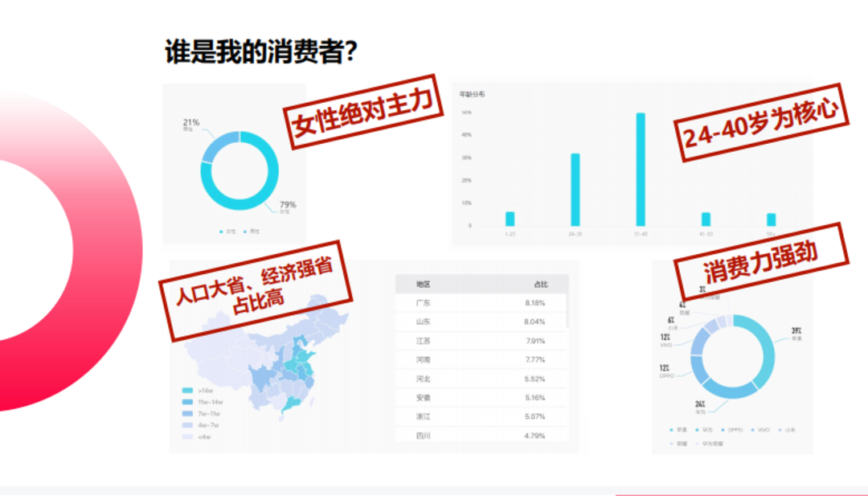Screen dimensions: 868x496
Task: Select the 24-30 age group bar
Action: (x=575, y=190)
